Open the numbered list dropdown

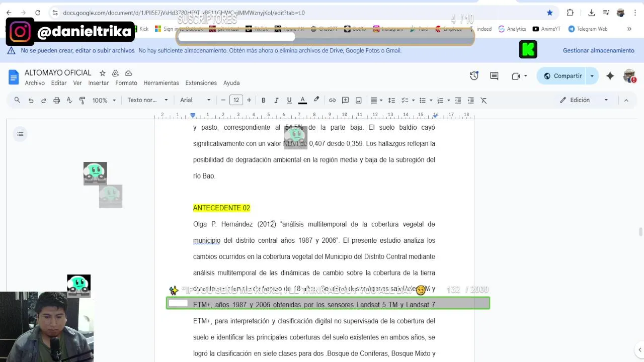coord(443,100)
